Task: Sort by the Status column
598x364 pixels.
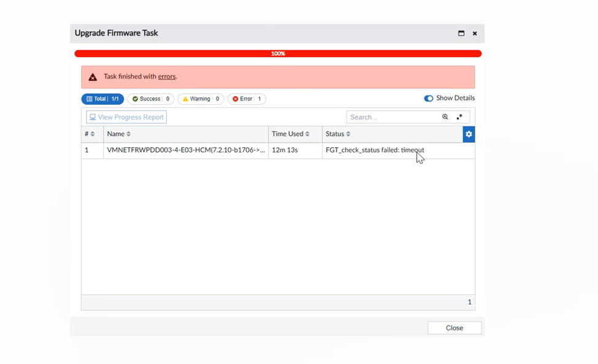Action: [x=338, y=134]
